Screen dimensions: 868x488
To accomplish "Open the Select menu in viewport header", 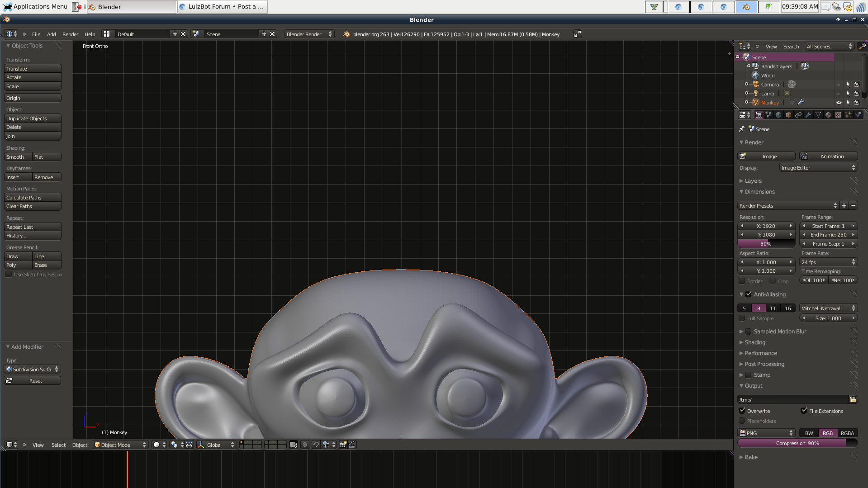I will click(x=58, y=445).
